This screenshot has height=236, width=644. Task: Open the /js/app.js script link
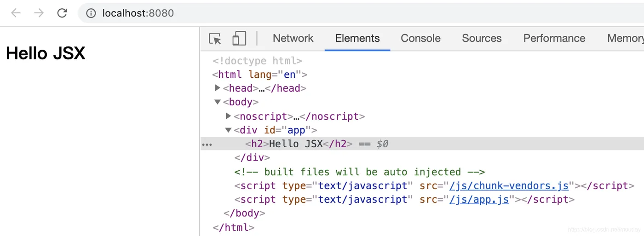(x=479, y=200)
